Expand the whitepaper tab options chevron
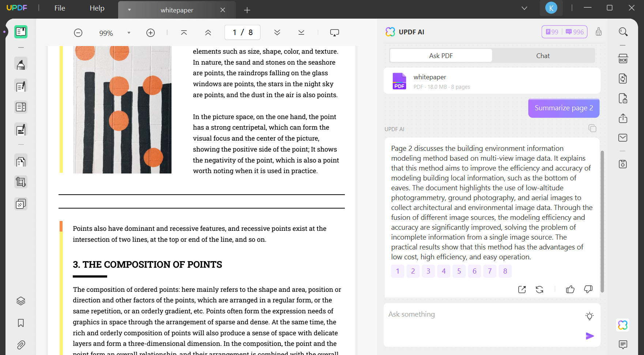644x355 pixels. tap(129, 10)
